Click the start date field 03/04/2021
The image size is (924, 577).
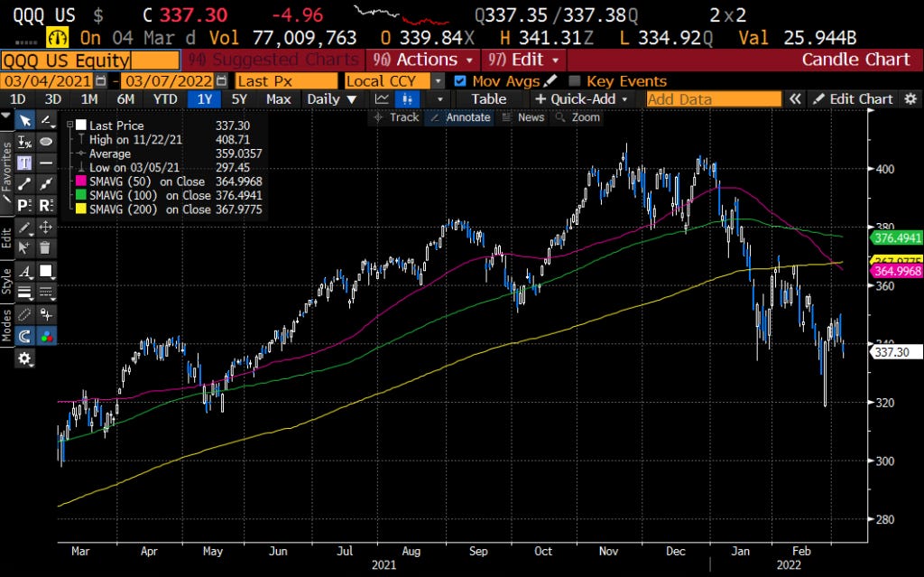pyautogui.click(x=47, y=81)
